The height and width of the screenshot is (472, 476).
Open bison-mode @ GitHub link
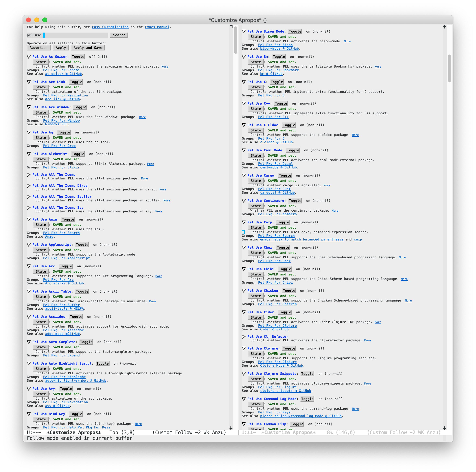[279, 48]
